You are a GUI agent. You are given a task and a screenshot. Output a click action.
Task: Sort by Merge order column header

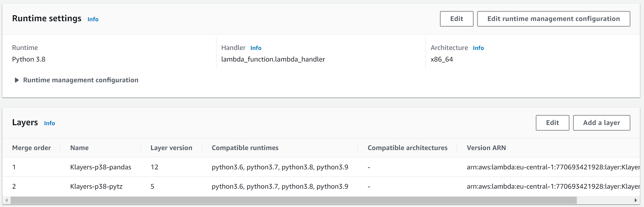coord(31,148)
